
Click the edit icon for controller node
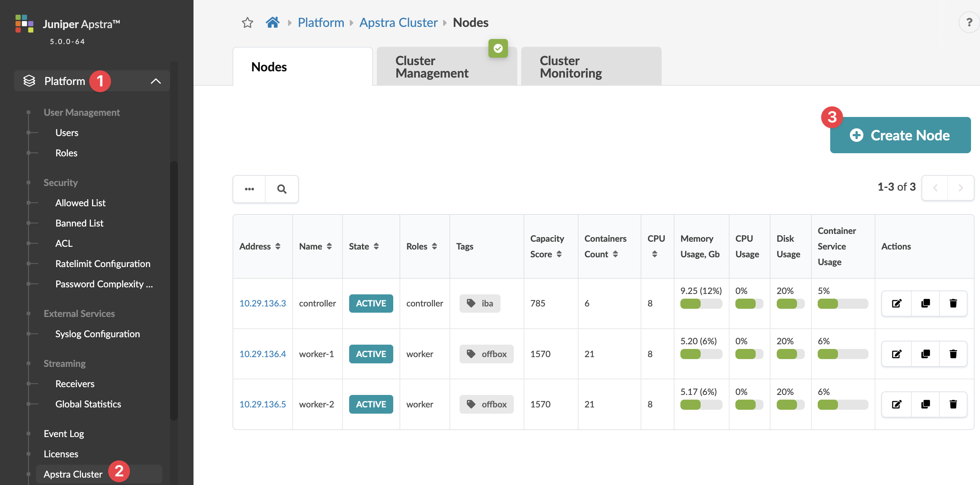[x=897, y=303]
